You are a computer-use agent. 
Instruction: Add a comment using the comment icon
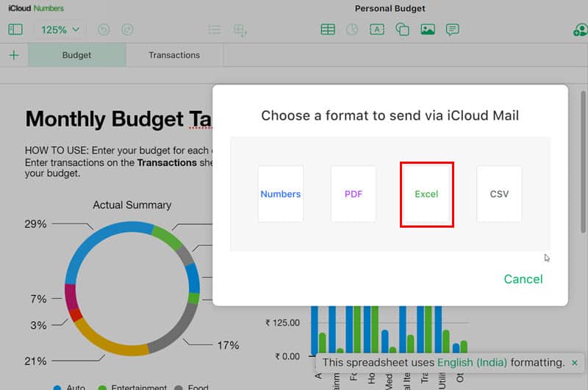click(452, 29)
